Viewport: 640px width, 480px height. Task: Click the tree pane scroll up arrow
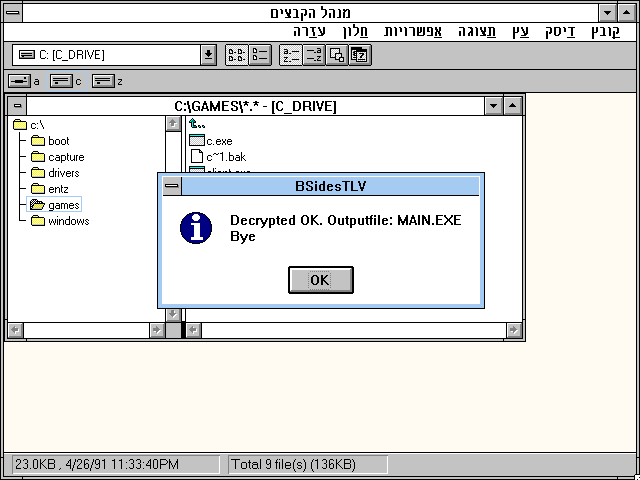pos(172,124)
